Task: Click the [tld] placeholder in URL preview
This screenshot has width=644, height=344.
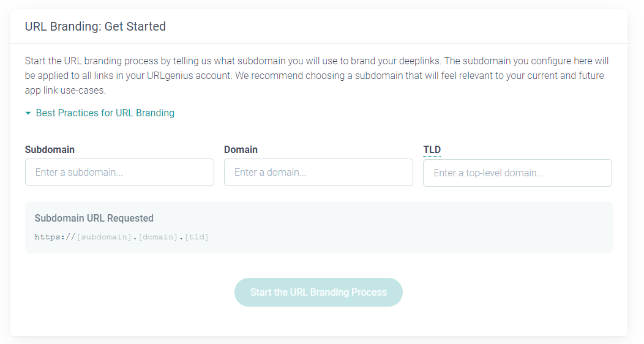Action: pyautogui.click(x=197, y=237)
